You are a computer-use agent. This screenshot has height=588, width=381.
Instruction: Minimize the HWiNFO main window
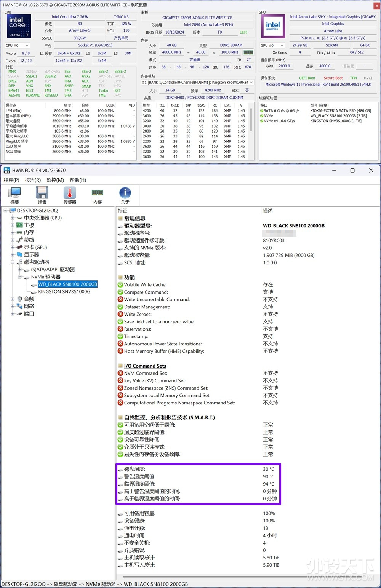click(334, 170)
